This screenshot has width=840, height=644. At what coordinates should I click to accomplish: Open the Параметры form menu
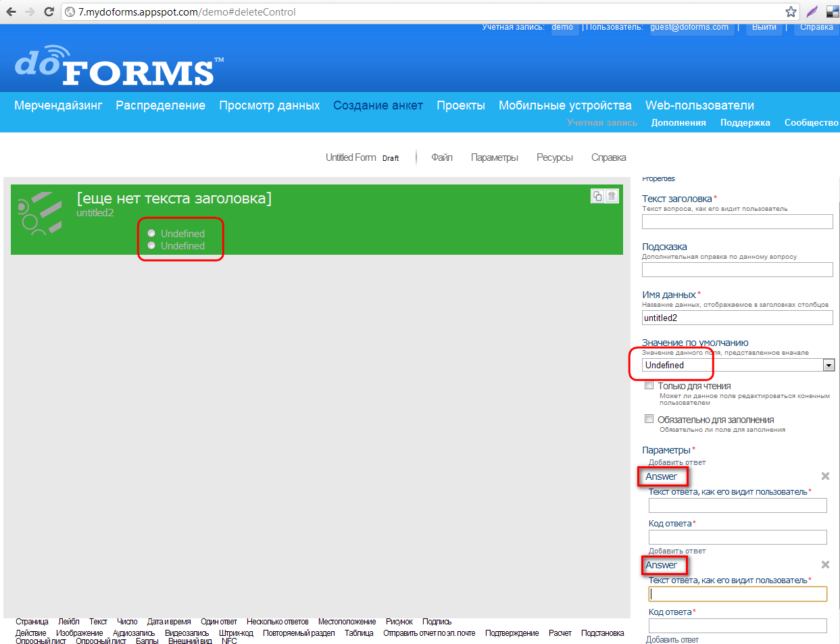click(x=494, y=157)
